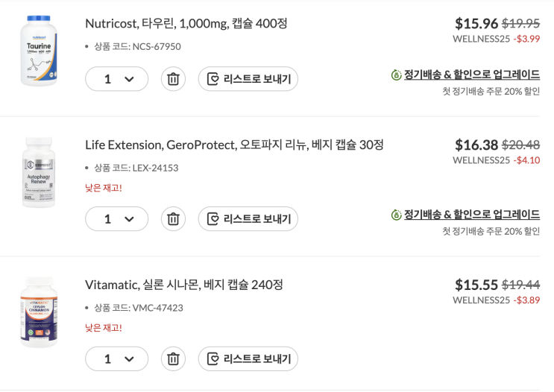Viewport: 554px width, 392px height.
Task: Click the subscription icon beside GeroProtect upgrade link
Action: click(x=396, y=215)
